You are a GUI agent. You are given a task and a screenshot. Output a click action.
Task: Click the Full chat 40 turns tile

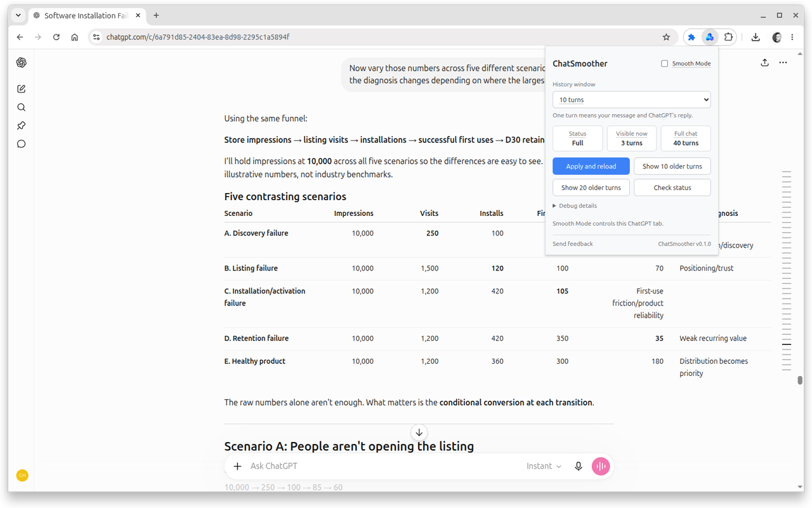point(686,138)
